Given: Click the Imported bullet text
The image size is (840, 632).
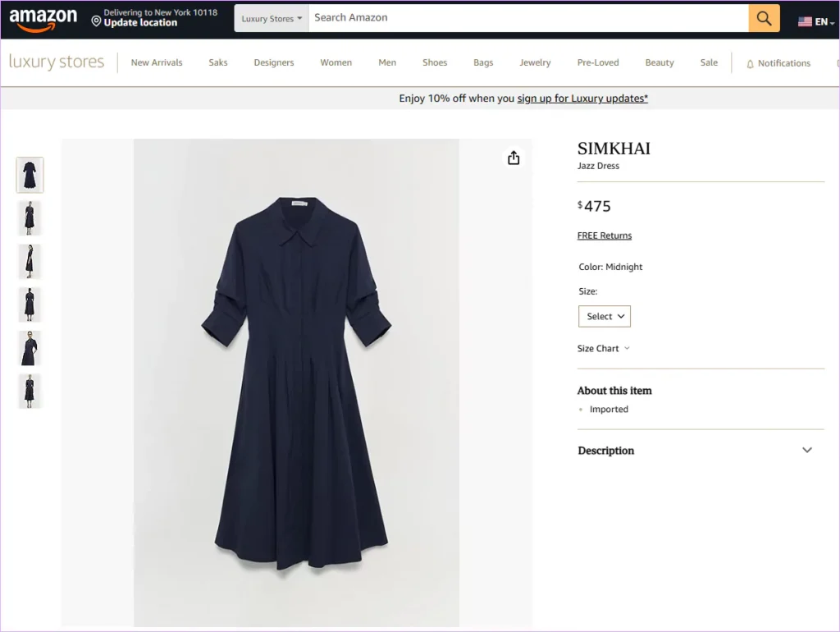Looking at the screenshot, I should click(609, 409).
